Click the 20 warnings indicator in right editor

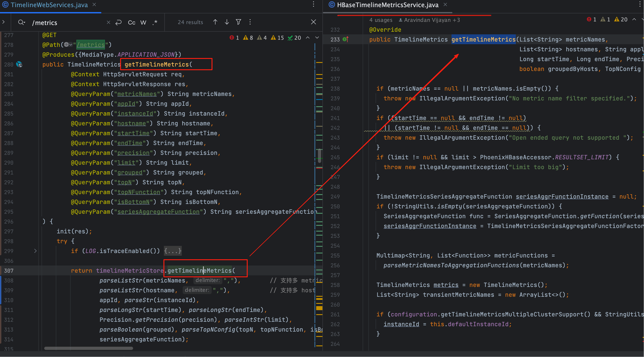(x=621, y=19)
